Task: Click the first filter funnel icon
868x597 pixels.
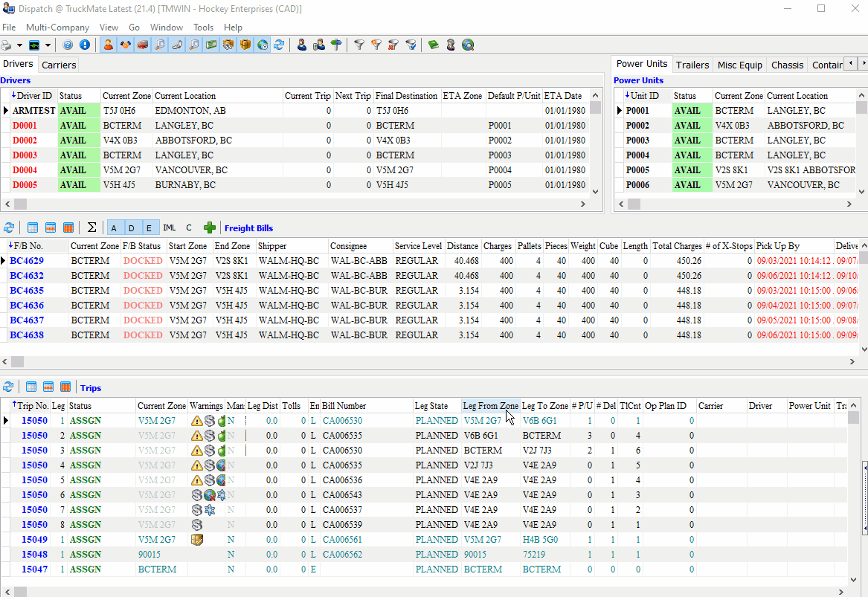Action: (359, 45)
